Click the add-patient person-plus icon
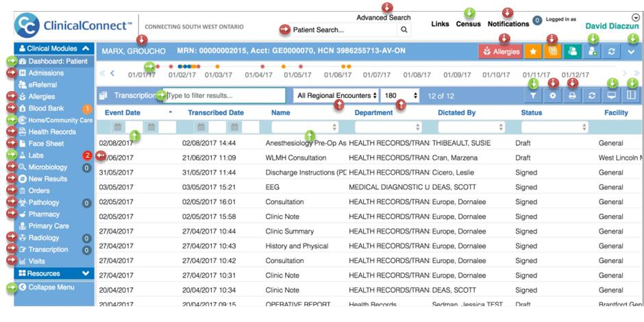Screen dimensions: 644x322 tap(592, 51)
